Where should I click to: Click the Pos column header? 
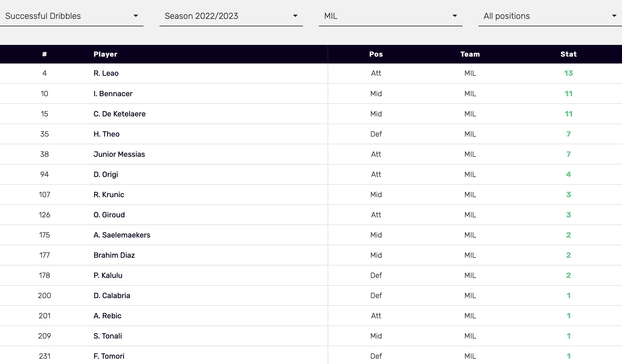coord(376,54)
